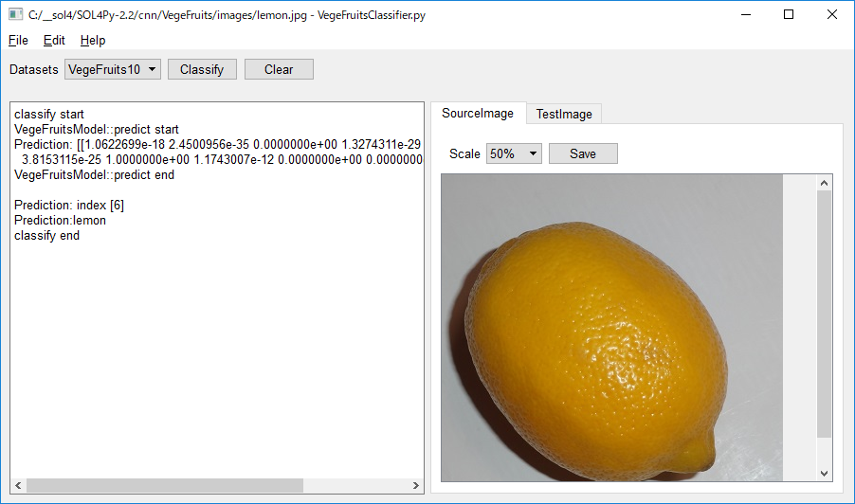Click the Datasets label
The width and height of the screenshot is (855, 504).
(x=34, y=70)
